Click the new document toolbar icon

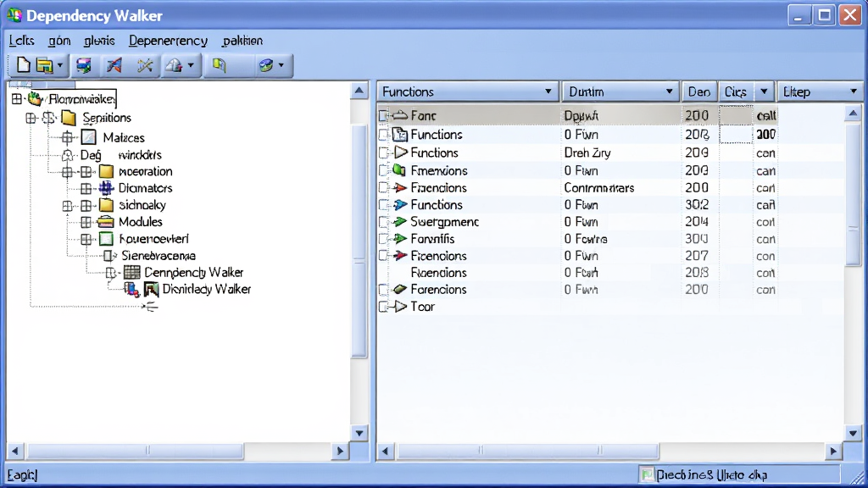point(23,65)
